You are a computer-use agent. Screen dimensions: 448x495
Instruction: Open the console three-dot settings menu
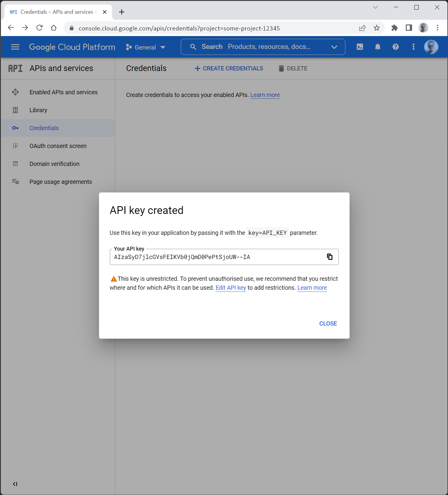[413, 47]
